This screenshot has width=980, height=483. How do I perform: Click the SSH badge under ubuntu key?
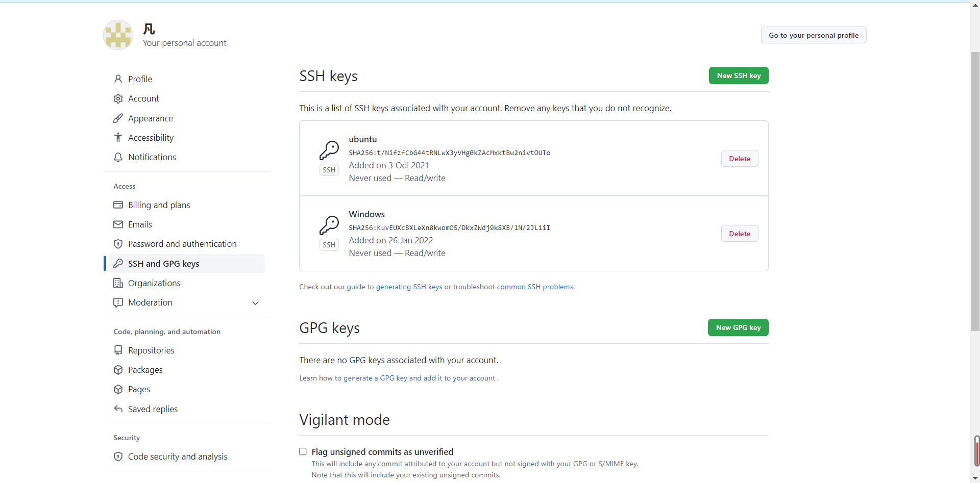coord(329,170)
